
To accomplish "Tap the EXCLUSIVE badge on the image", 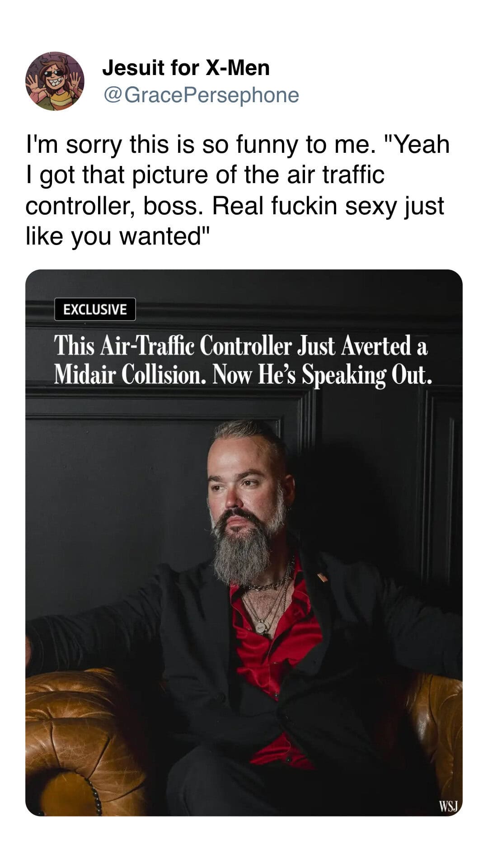I will click(95, 309).
